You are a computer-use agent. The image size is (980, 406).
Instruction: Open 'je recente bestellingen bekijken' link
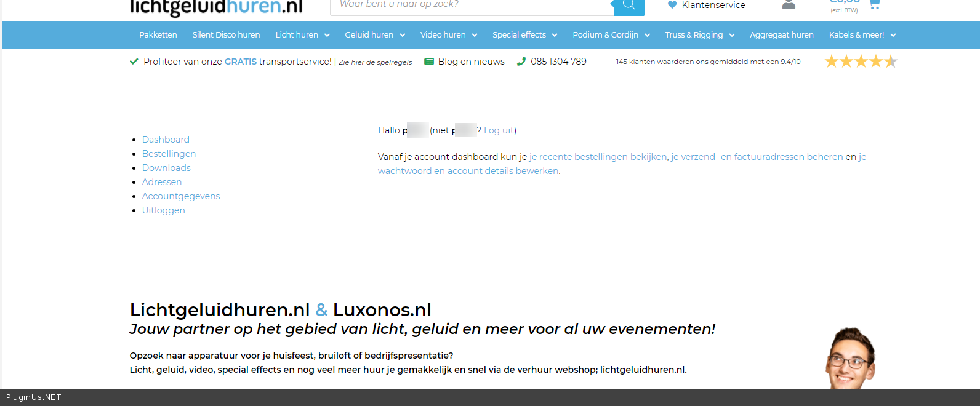[x=598, y=157]
